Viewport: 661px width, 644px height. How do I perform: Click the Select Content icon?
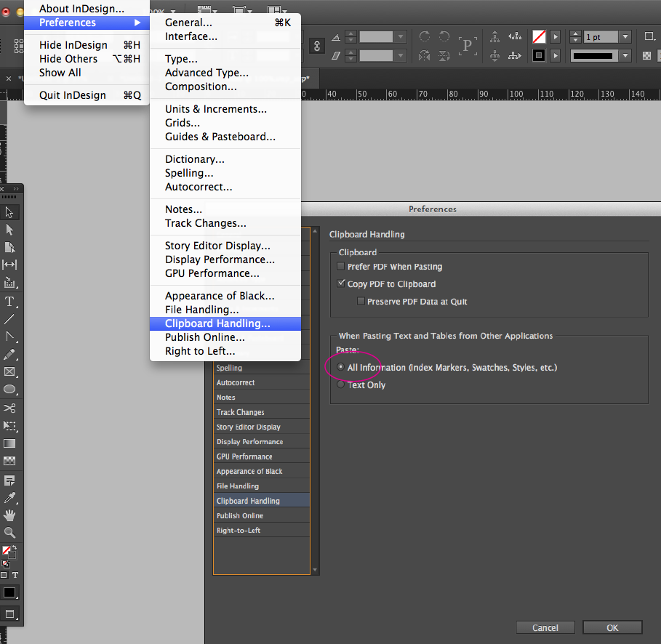pyautogui.click(x=495, y=55)
